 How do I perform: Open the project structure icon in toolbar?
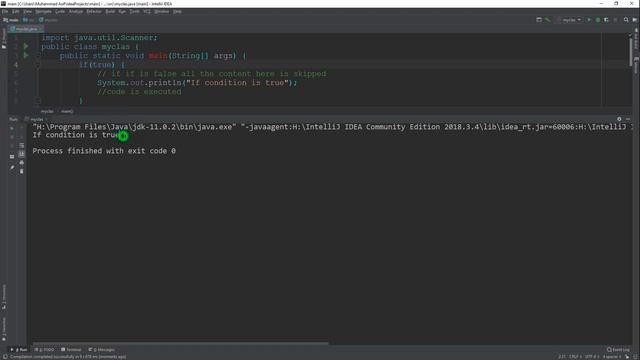click(x=539, y=20)
